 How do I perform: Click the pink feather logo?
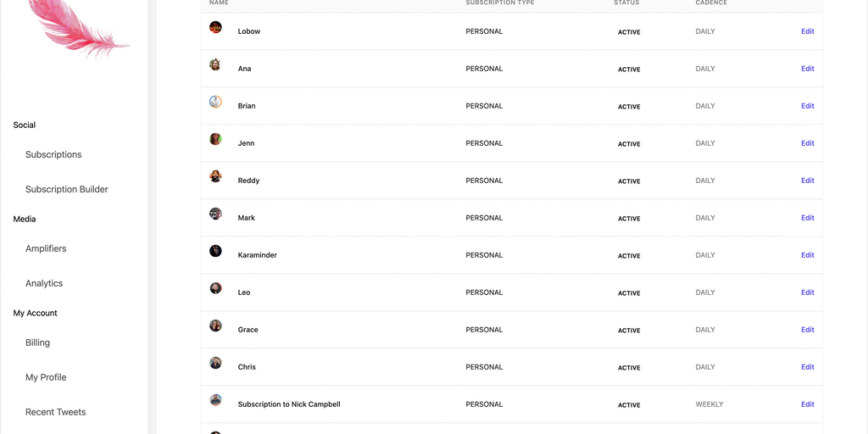click(x=81, y=27)
